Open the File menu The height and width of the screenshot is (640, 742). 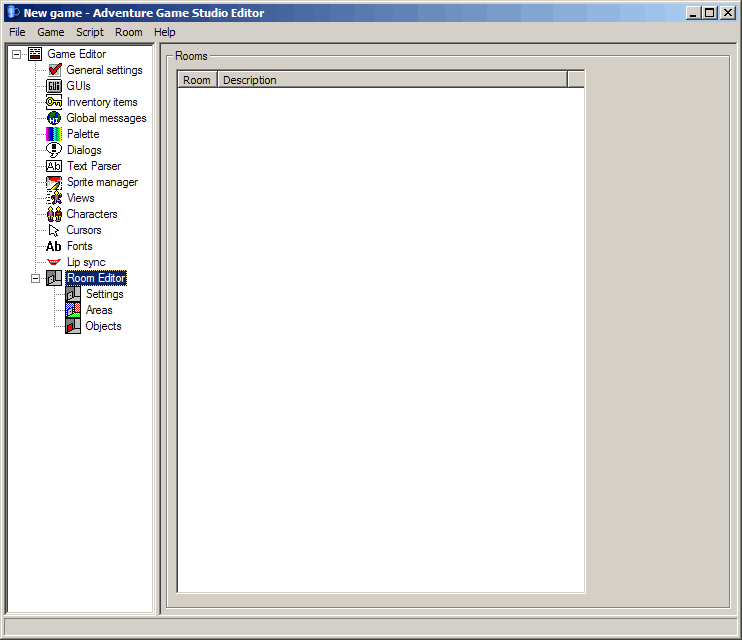point(17,32)
